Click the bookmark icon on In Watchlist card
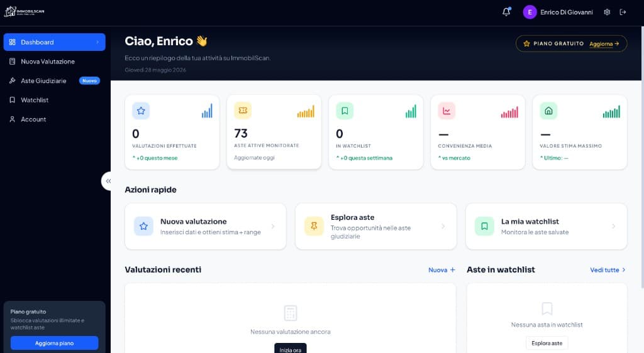Screen dimensions: 644x353 tap(345, 111)
